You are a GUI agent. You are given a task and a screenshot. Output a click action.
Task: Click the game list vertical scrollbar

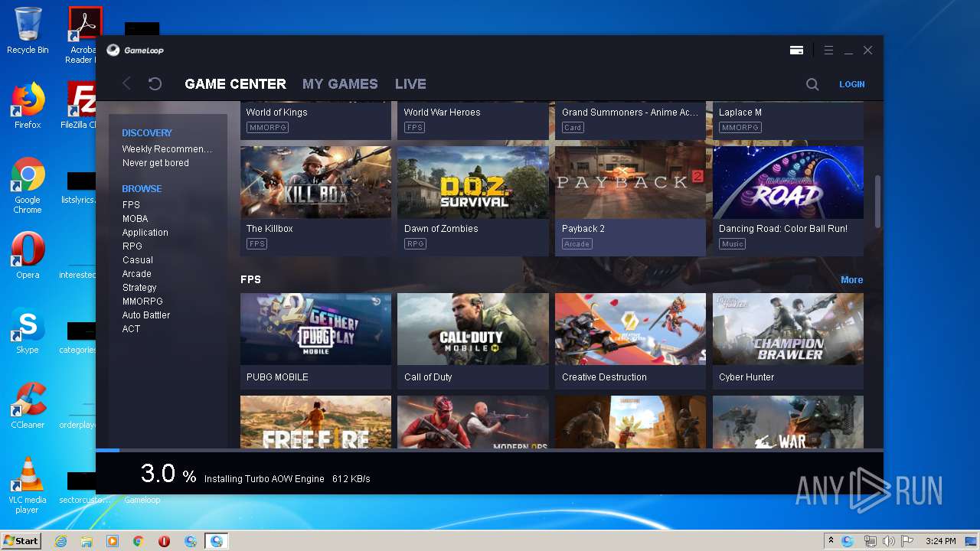click(877, 201)
